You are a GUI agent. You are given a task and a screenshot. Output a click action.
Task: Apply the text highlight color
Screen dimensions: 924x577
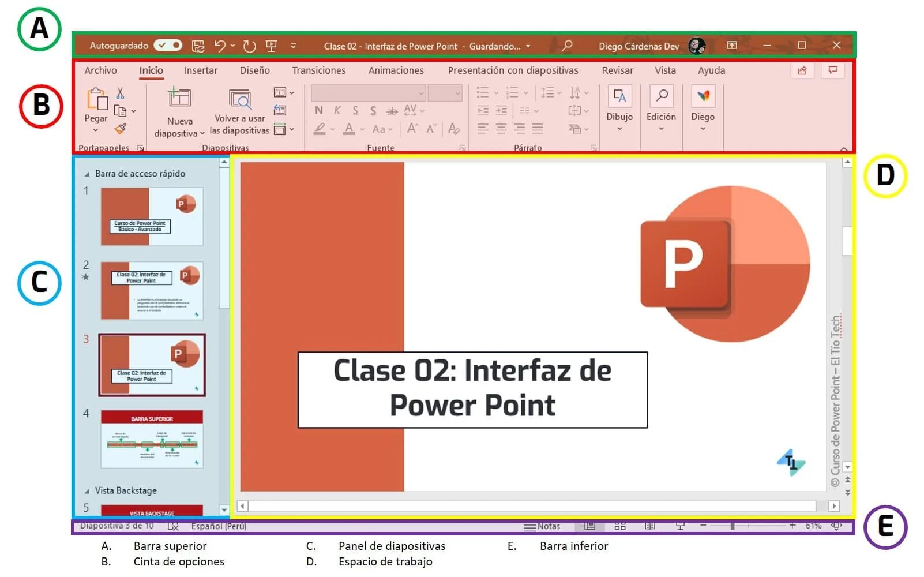click(320, 129)
